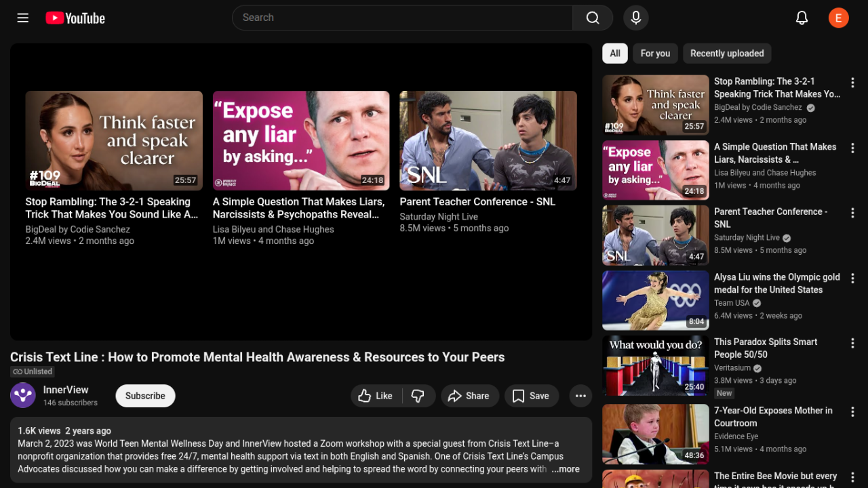Open the What would you do? thumbnail
This screenshot has width=868, height=488.
(656, 365)
